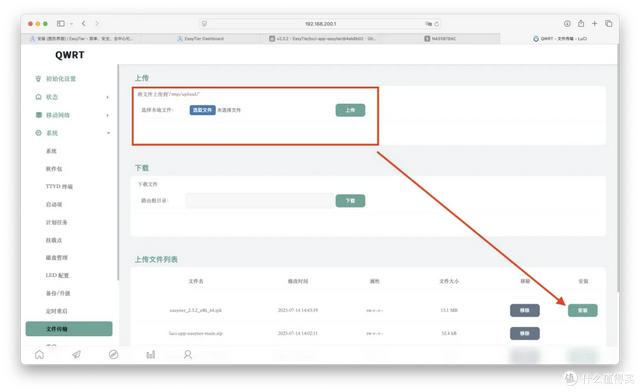This screenshot has width=640, height=392.
Task: Expand the 状态 menu arrow
Action: 108,97
